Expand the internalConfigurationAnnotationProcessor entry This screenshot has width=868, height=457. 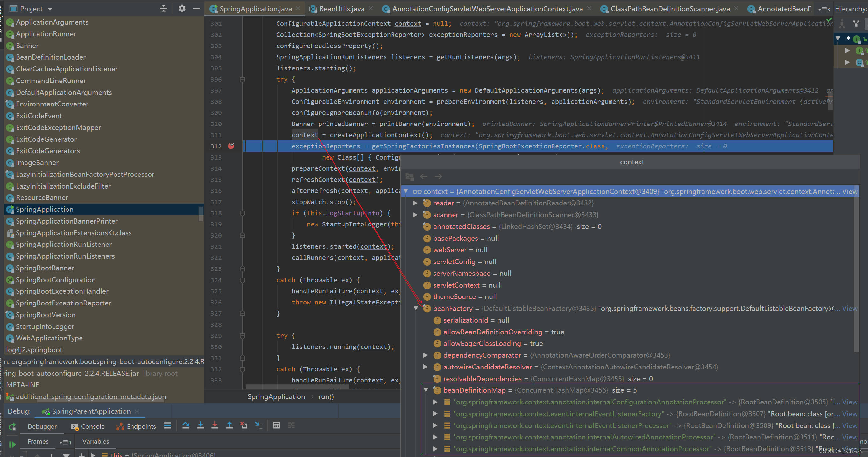(435, 402)
